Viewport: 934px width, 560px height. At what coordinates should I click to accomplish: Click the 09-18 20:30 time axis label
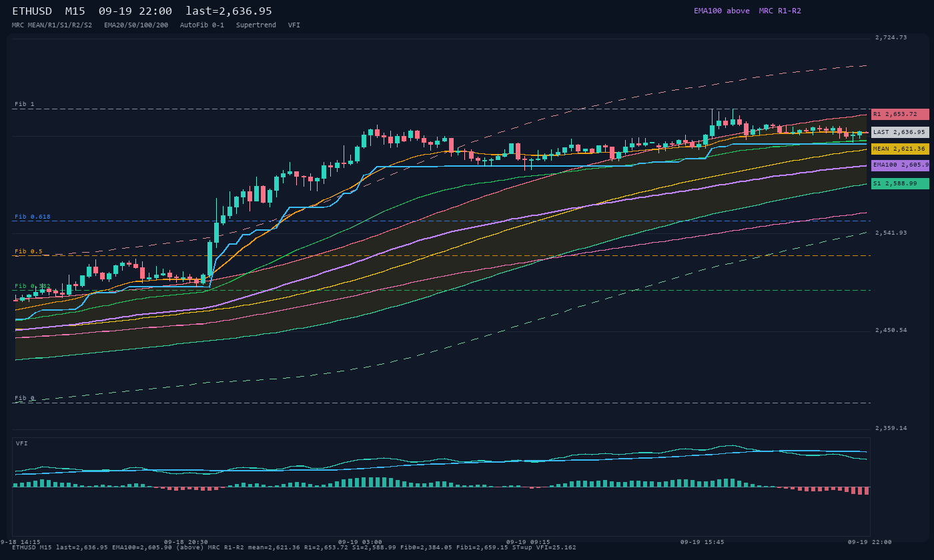point(186,542)
